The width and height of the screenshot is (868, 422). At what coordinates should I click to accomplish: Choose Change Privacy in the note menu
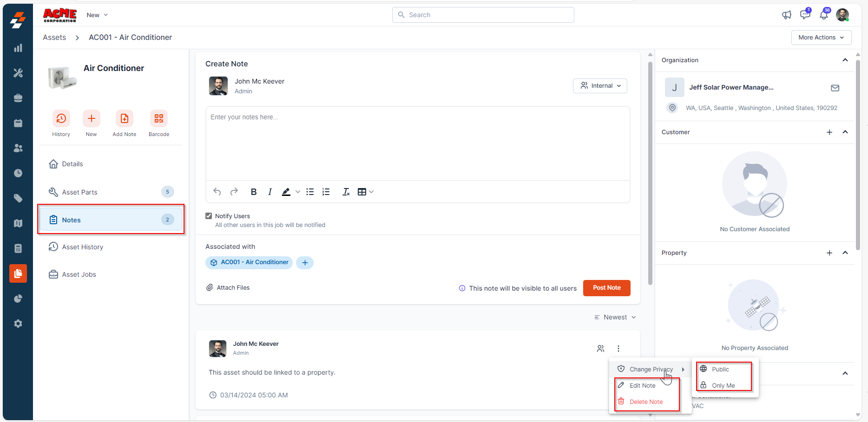pyautogui.click(x=651, y=369)
